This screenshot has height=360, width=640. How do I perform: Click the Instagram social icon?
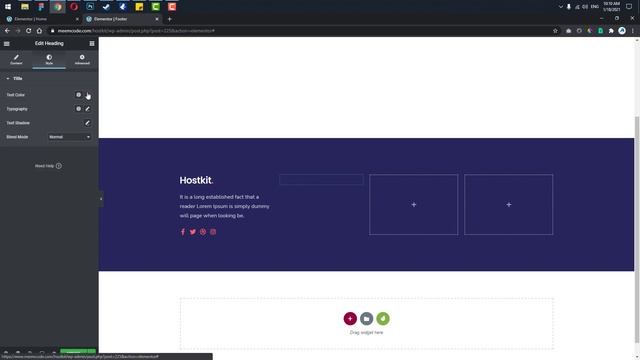pos(213,232)
